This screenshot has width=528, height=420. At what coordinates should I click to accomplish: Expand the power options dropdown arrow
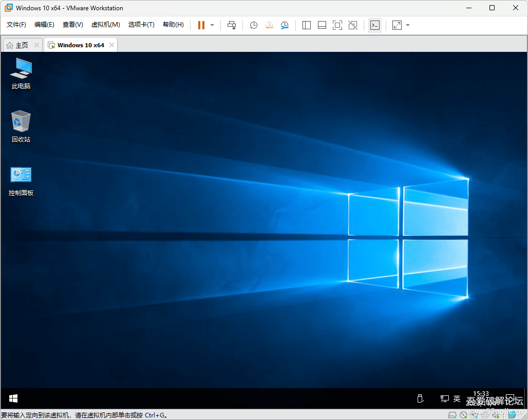point(212,25)
